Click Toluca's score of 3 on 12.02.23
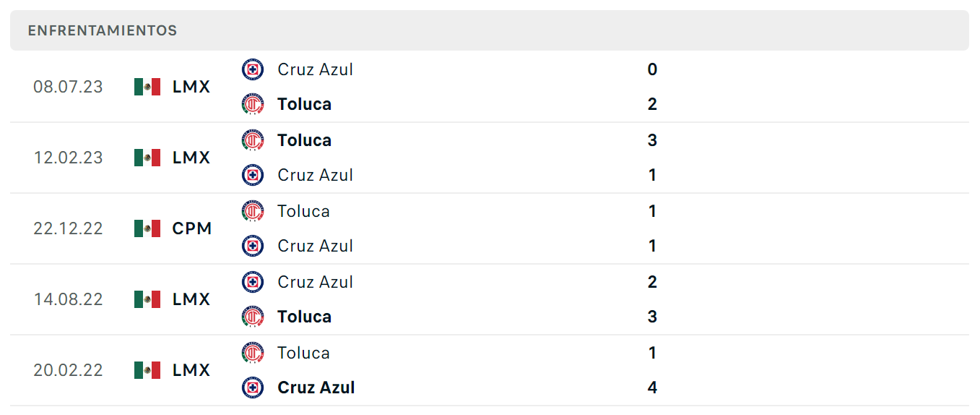 pyautogui.click(x=652, y=140)
